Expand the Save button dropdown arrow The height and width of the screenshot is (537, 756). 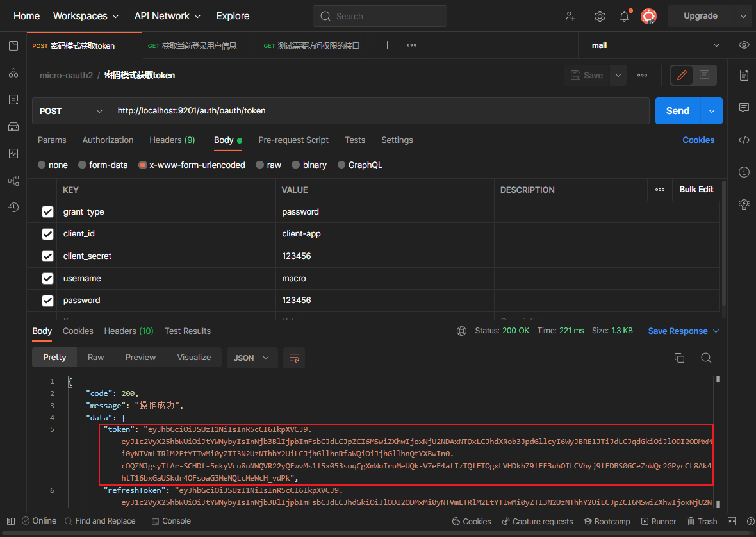click(618, 75)
